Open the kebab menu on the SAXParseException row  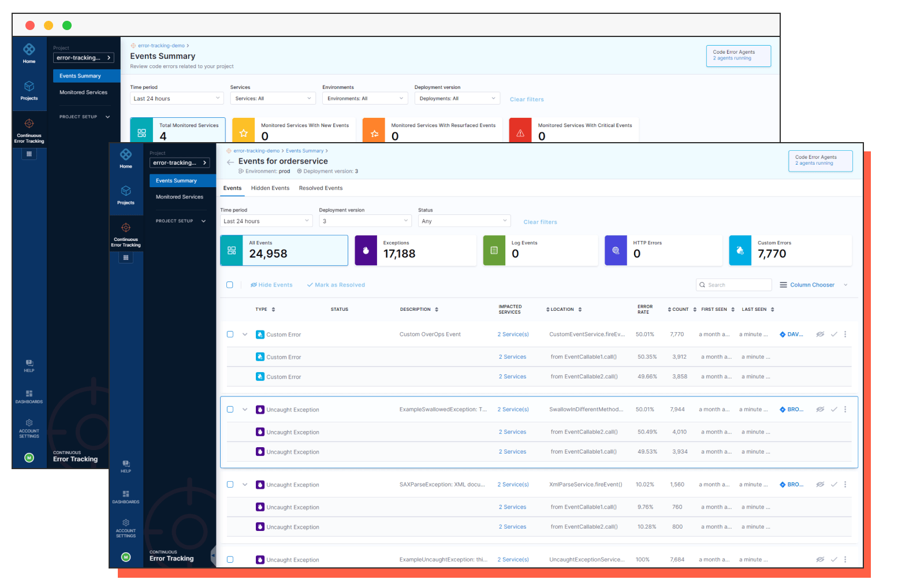tap(845, 484)
